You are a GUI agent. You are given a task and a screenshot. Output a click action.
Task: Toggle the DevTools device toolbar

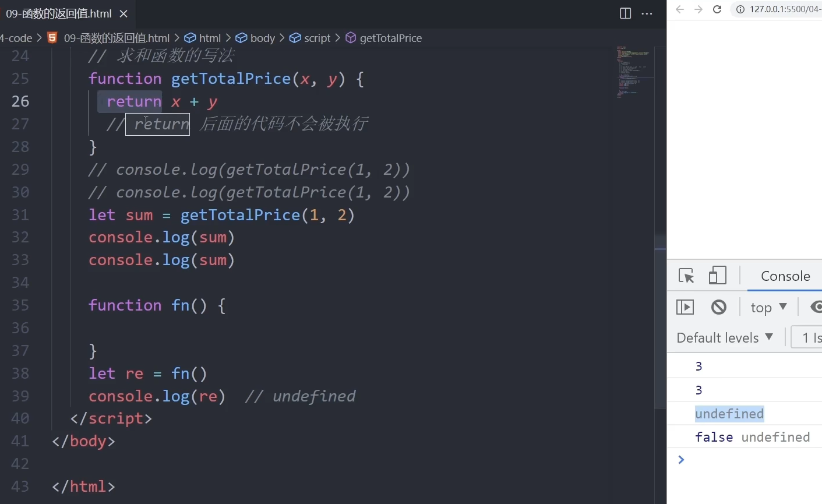(718, 276)
